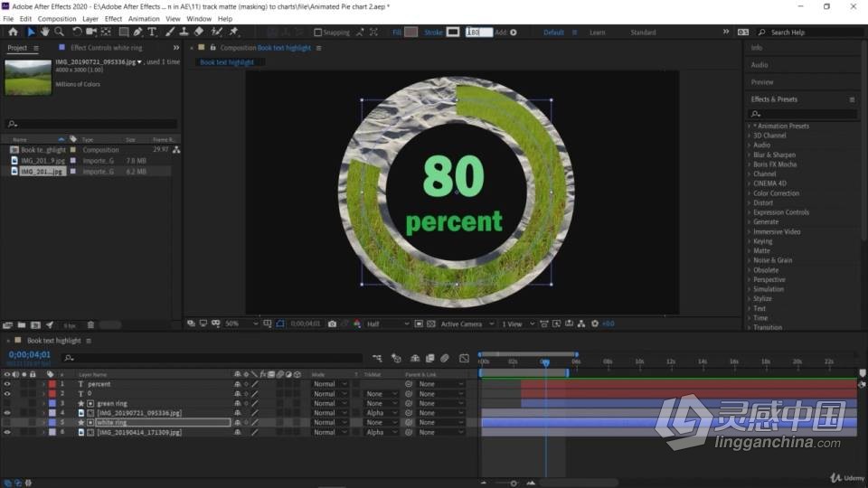Expand the 'green ring' layer properties

click(43, 403)
